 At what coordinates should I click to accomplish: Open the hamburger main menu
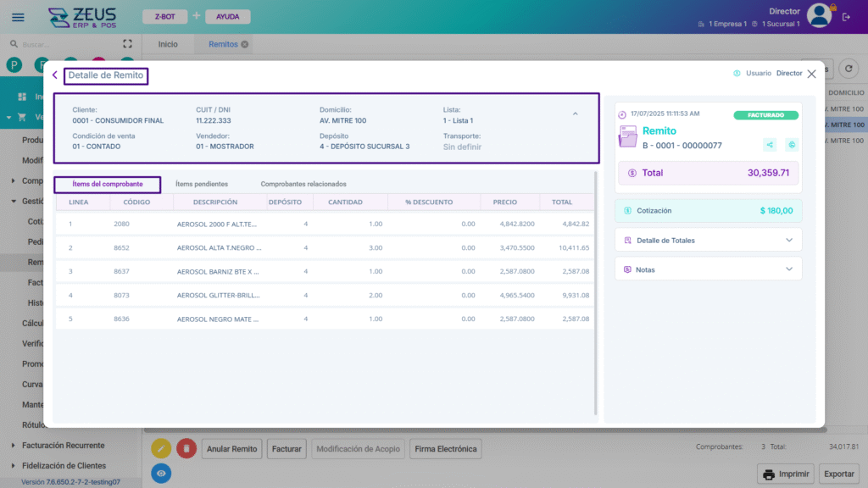pyautogui.click(x=18, y=17)
